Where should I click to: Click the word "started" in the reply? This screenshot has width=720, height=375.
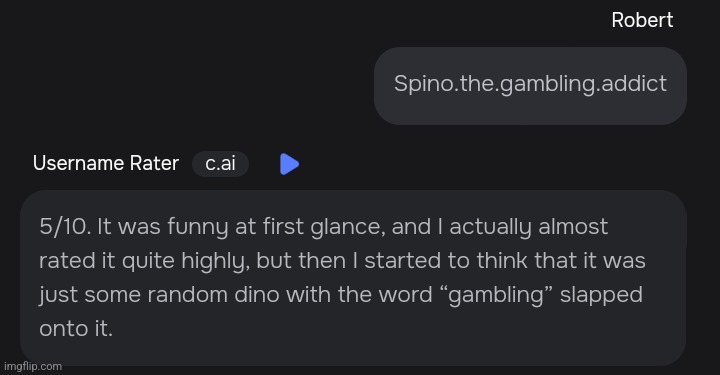click(x=403, y=261)
